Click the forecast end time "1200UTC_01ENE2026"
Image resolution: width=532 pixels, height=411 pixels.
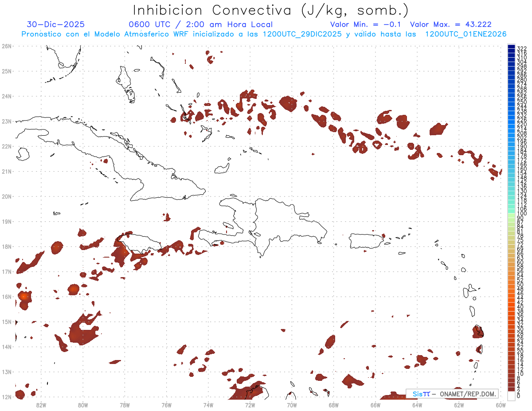click(x=466, y=34)
